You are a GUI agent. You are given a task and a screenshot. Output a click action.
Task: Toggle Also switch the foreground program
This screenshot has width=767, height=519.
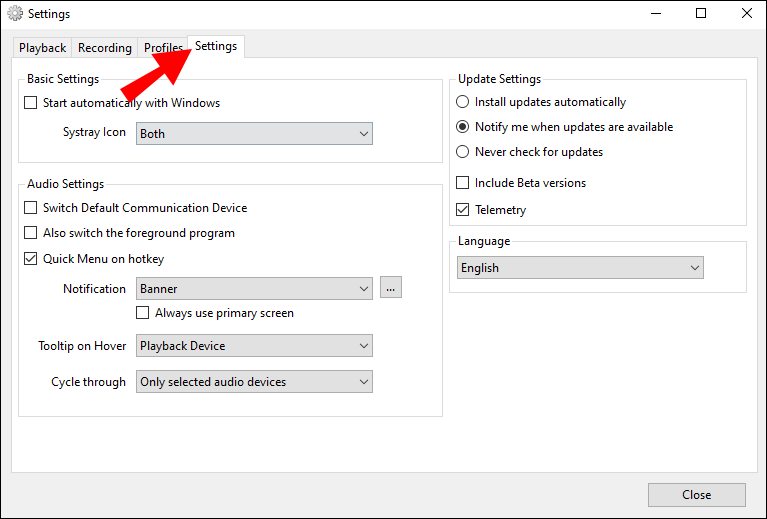coord(31,233)
